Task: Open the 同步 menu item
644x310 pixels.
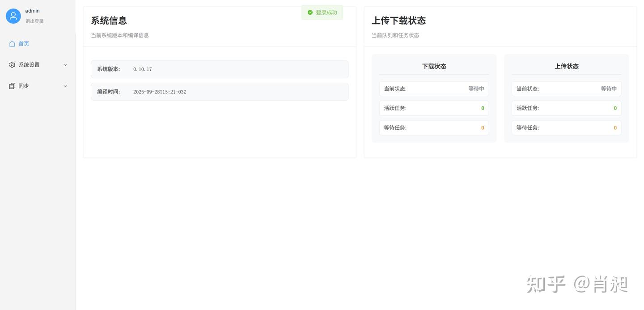Action: tap(38, 86)
